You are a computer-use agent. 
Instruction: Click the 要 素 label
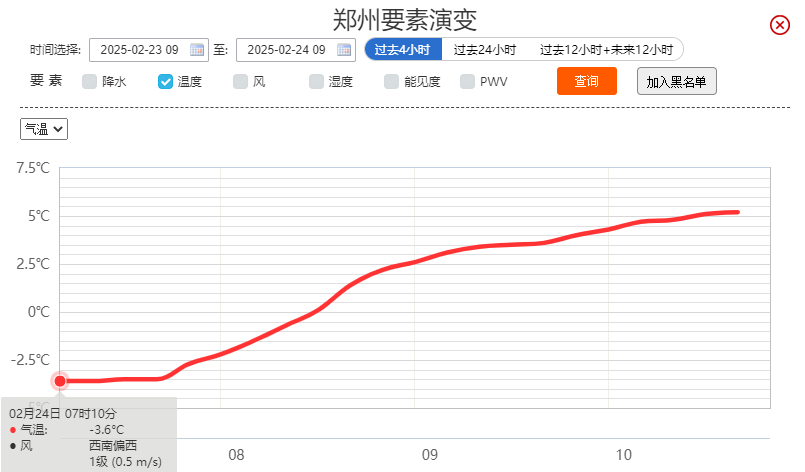pyautogui.click(x=46, y=81)
